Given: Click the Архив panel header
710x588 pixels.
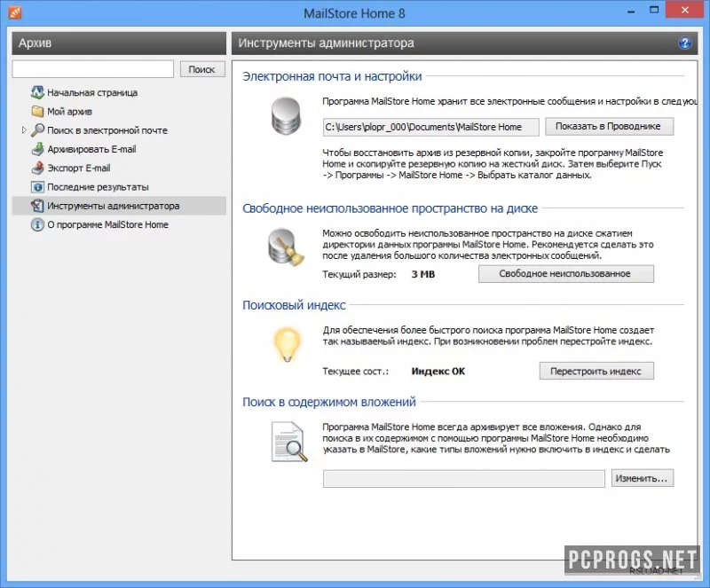Looking at the screenshot, I should click(x=119, y=43).
